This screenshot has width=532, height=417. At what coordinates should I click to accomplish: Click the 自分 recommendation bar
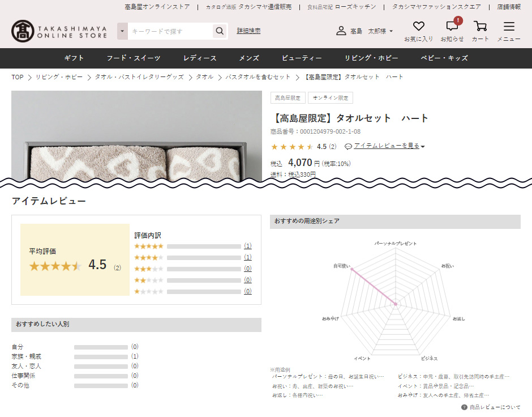click(x=101, y=347)
